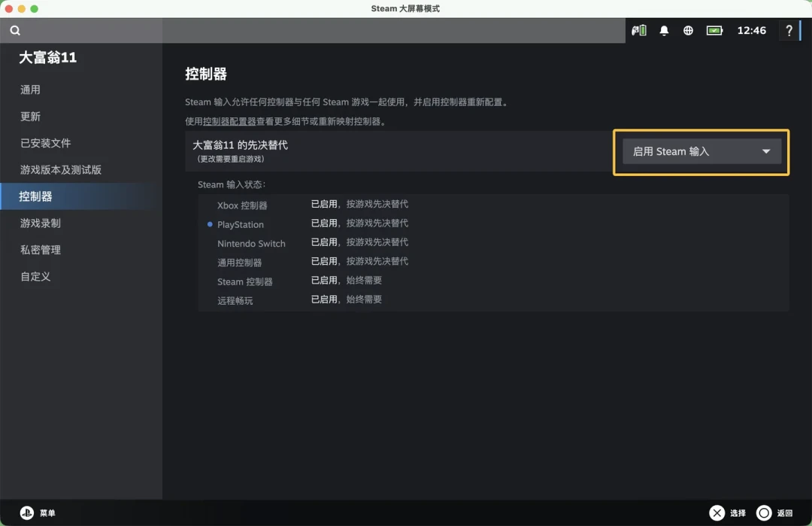Image resolution: width=812 pixels, height=526 pixels.
Task: Click the globe network icon
Action: (x=688, y=31)
